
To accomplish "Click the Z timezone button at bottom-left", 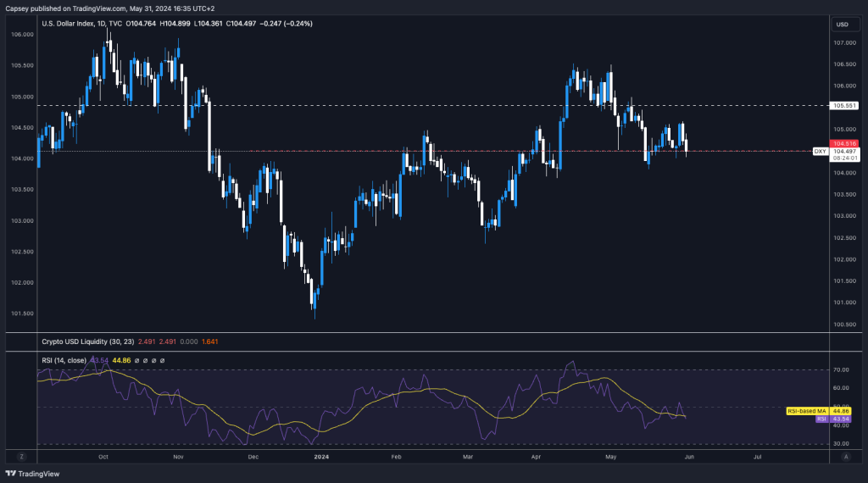I will coord(22,456).
